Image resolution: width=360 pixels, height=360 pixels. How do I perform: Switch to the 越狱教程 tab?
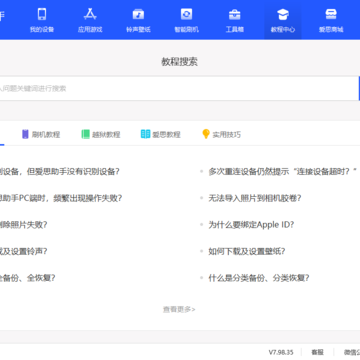coord(101,134)
